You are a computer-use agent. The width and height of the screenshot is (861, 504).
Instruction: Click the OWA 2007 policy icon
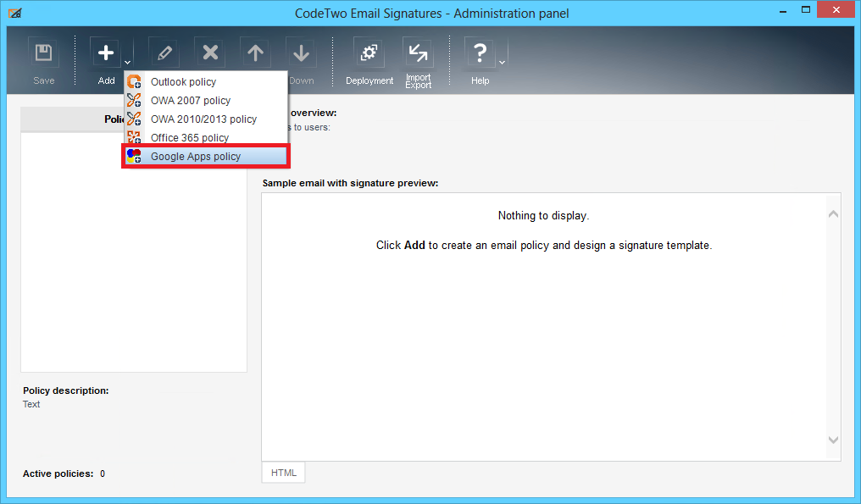(134, 101)
